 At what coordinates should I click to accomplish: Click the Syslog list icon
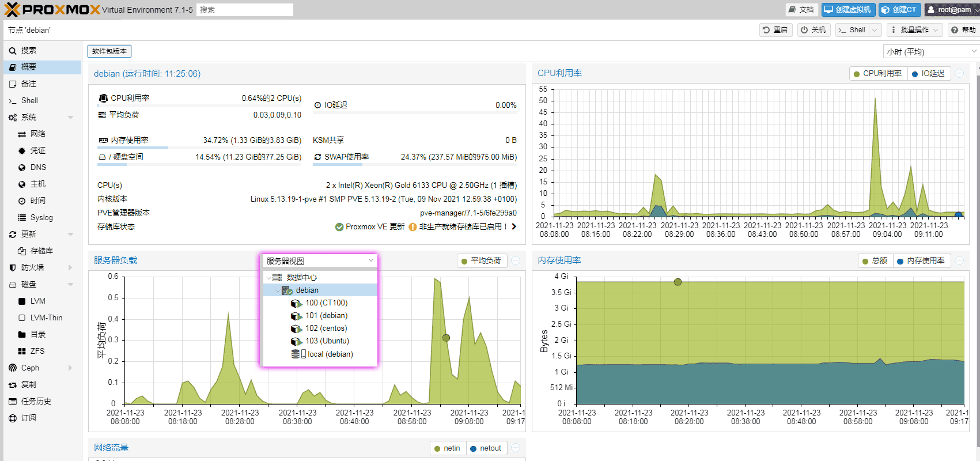[x=22, y=217]
